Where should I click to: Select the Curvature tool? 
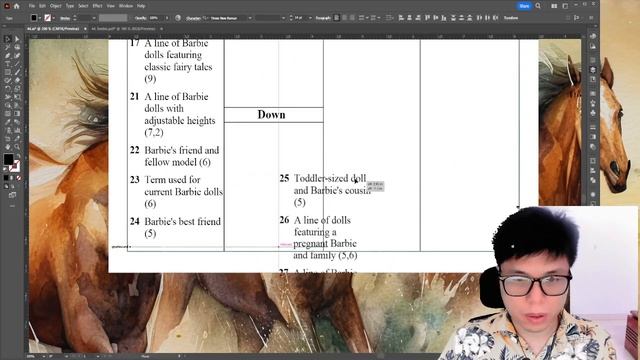click(x=17, y=56)
